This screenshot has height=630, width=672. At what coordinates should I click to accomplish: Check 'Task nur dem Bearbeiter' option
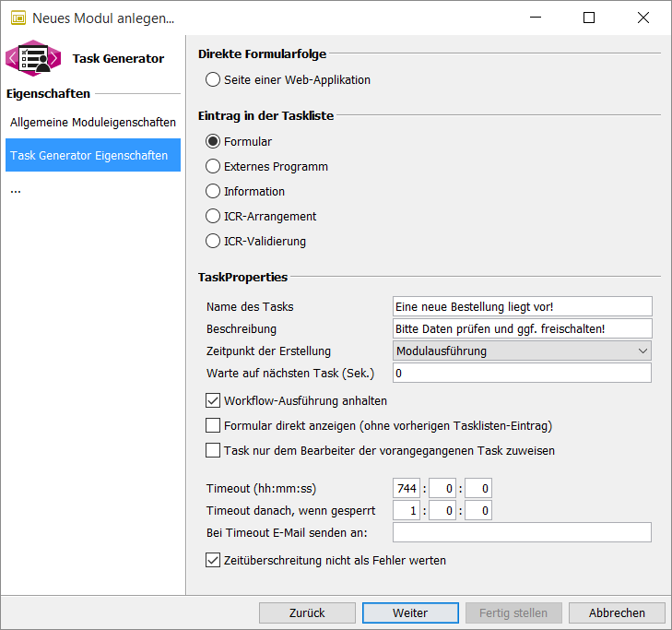(x=214, y=451)
